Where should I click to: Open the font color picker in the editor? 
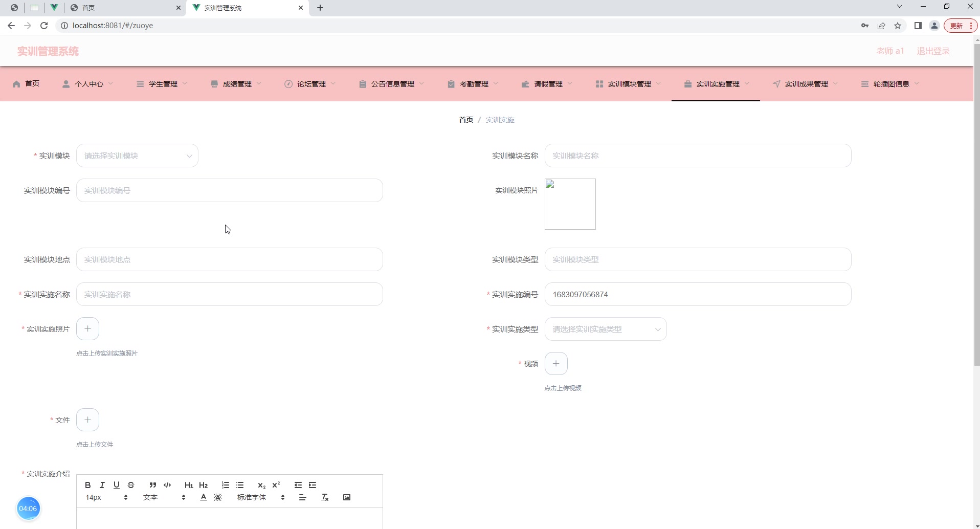click(203, 497)
